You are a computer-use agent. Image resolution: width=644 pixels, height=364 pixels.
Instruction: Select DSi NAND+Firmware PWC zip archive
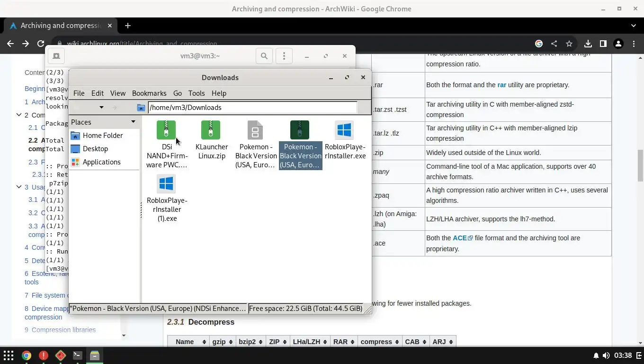tap(167, 145)
